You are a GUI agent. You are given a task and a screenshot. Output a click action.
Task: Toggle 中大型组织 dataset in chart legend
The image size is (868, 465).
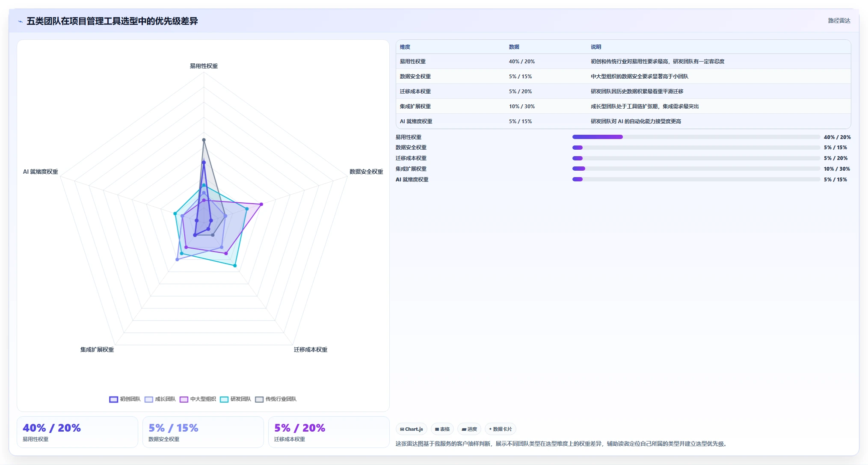(198, 399)
